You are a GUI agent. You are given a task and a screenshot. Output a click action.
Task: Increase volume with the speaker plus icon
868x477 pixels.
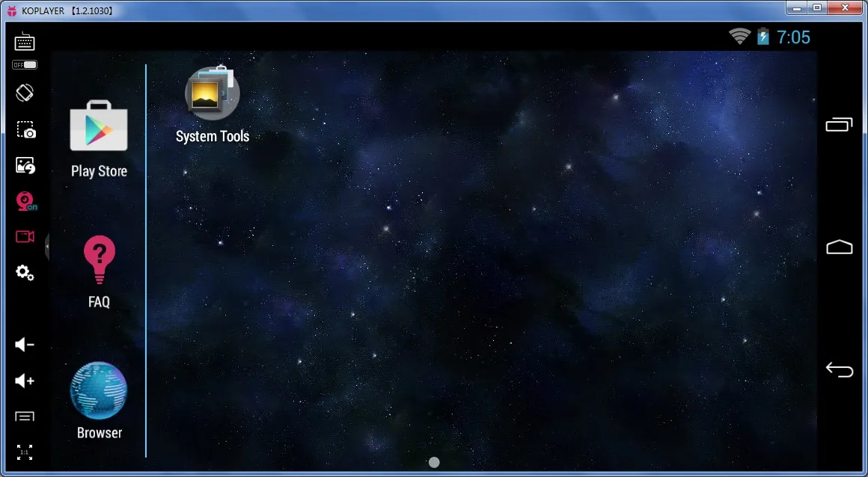pyautogui.click(x=25, y=381)
